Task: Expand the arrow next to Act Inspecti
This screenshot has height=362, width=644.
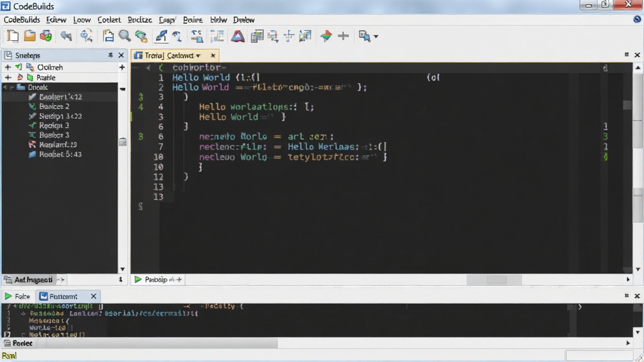Action: coord(61,280)
